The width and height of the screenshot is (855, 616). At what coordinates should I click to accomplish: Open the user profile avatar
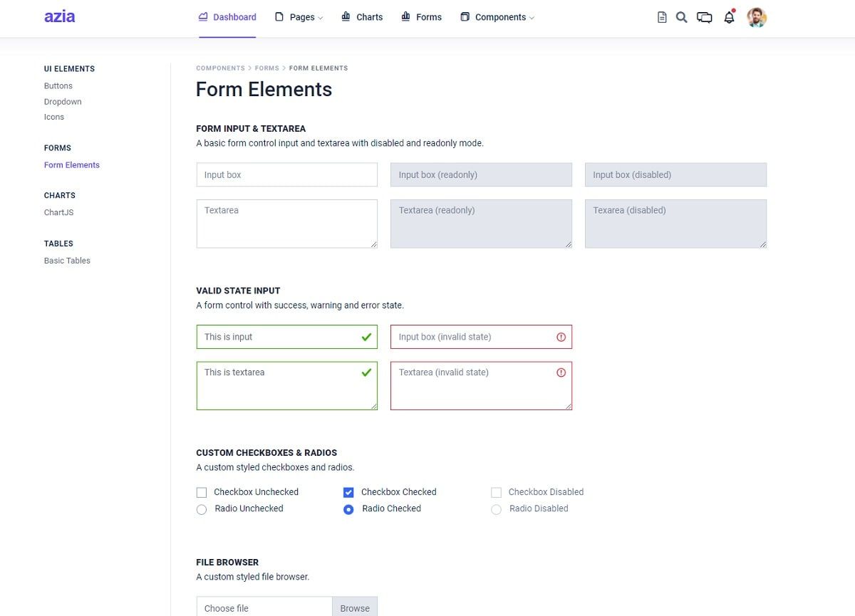point(757,17)
